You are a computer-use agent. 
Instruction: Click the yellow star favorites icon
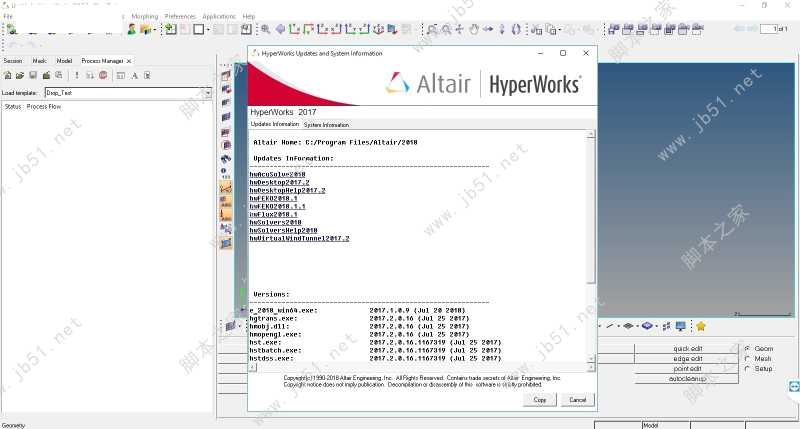(701, 326)
